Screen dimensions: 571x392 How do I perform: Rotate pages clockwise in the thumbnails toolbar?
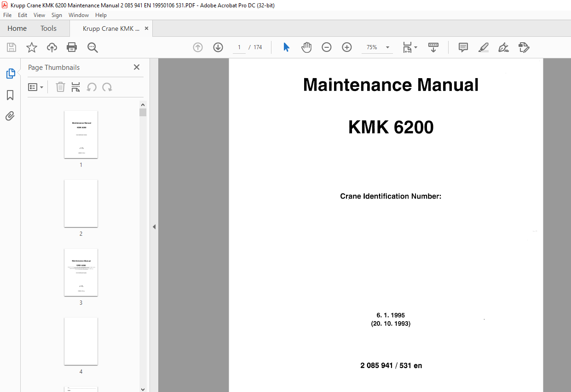pyautogui.click(x=107, y=87)
